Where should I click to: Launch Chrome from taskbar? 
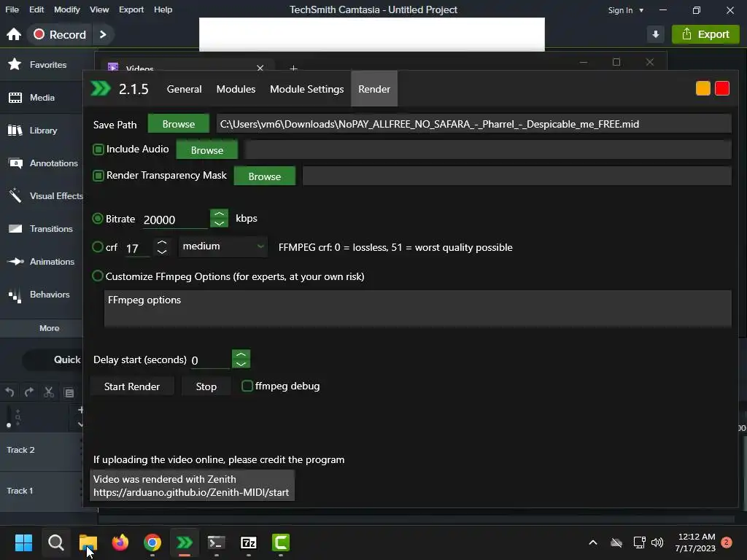coord(152,542)
